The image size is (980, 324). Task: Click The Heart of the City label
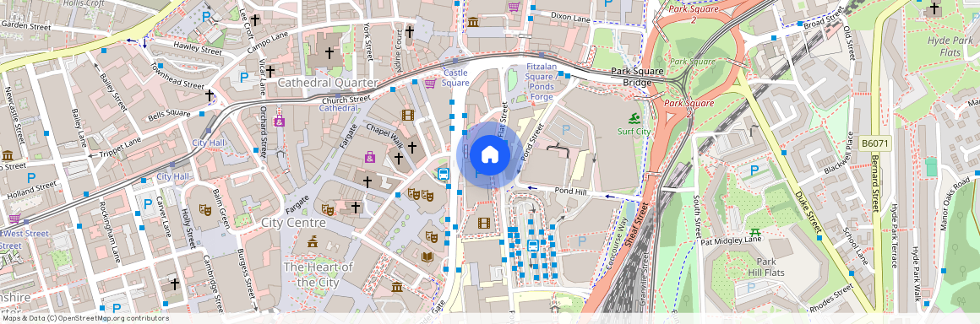coord(318,275)
